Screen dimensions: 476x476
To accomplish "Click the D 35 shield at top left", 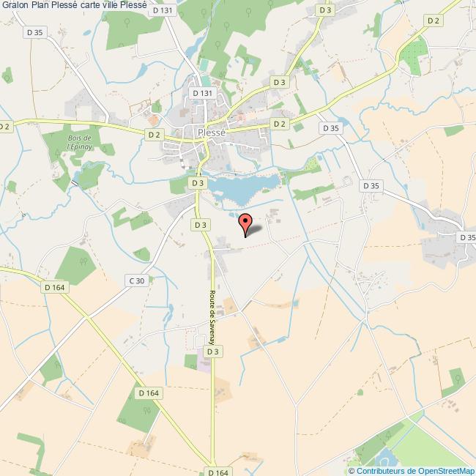I will click(35, 32).
